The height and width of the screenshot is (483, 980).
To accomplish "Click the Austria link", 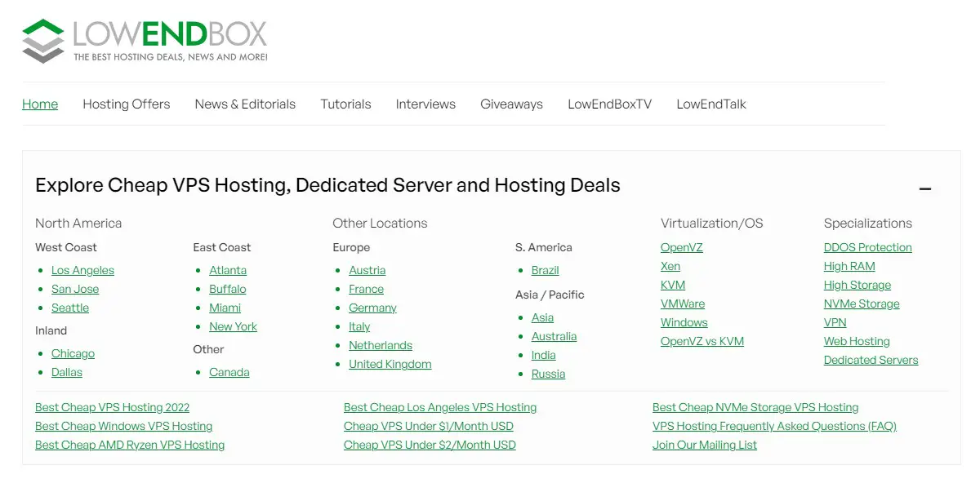I will click(367, 270).
